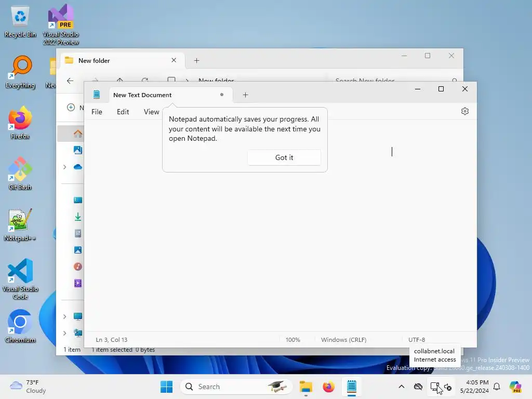Click Windows (CRLF) line ending status
The image size is (532, 399).
[x=344, y=340]
